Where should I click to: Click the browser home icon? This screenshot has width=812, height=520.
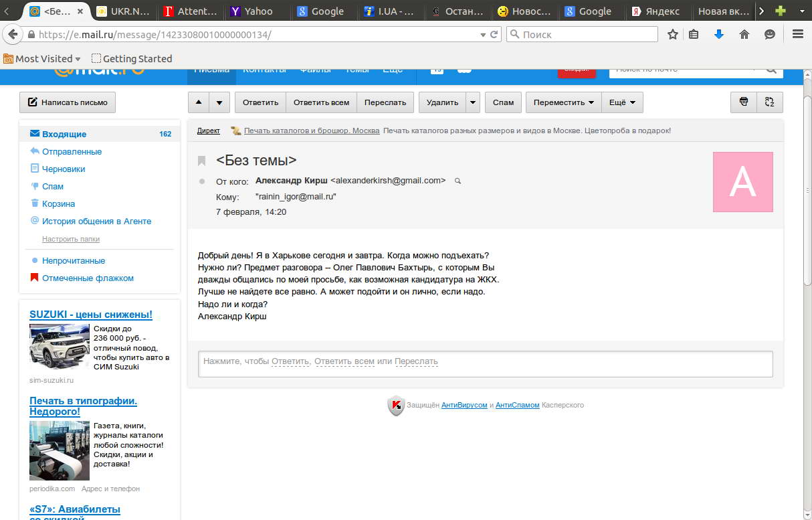(x=744, y=34)
